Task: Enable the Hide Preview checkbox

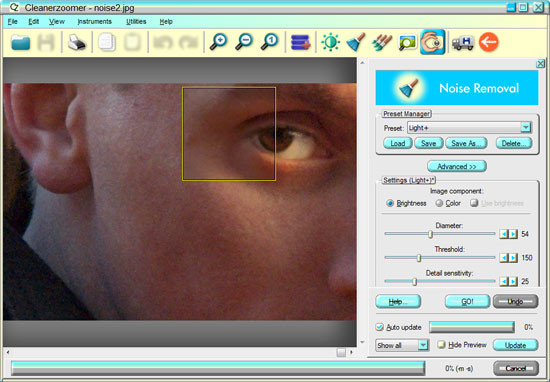Action: tap(442, 345)
